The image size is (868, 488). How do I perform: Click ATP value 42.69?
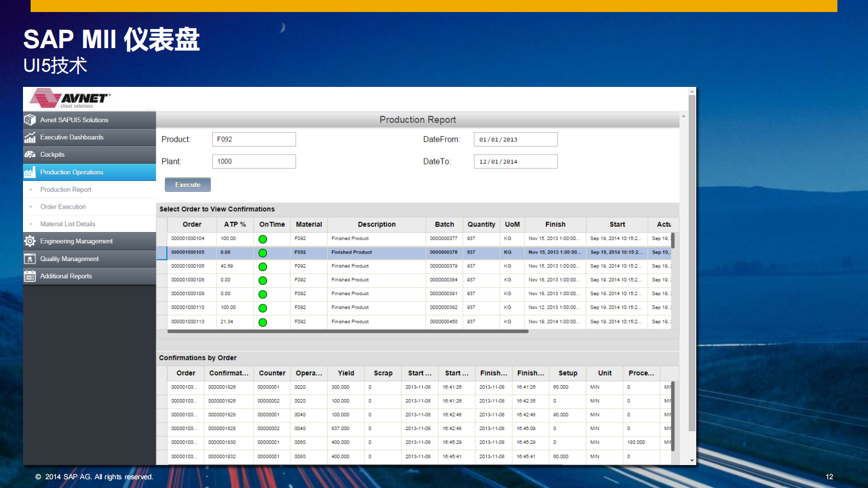(x=226, y=266)
